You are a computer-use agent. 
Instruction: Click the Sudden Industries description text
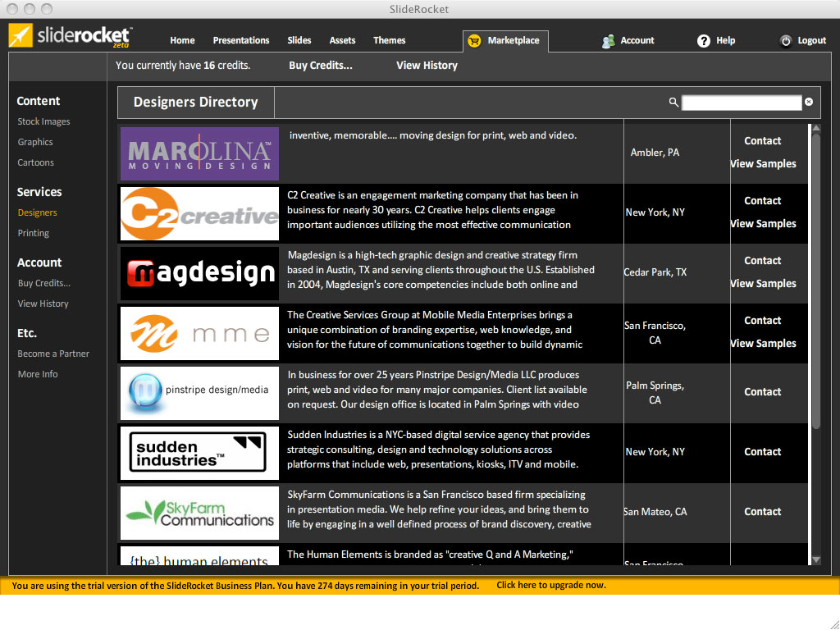tap(438, 450)
